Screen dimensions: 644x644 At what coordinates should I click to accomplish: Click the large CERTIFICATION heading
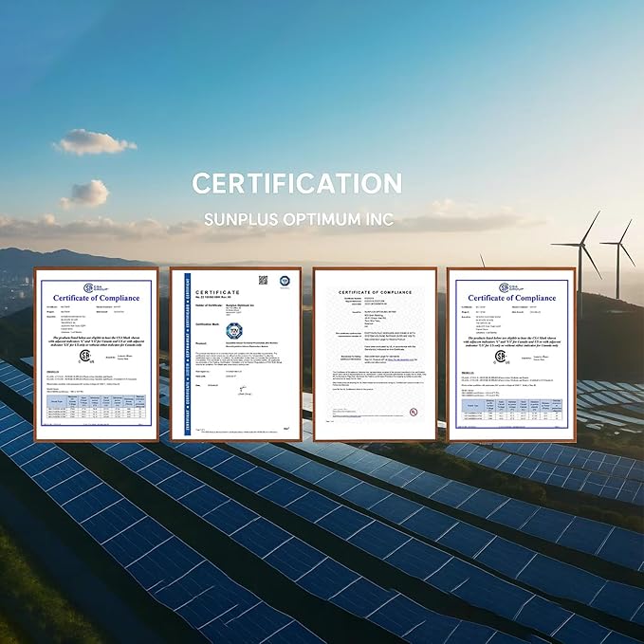tap(297, 183)
